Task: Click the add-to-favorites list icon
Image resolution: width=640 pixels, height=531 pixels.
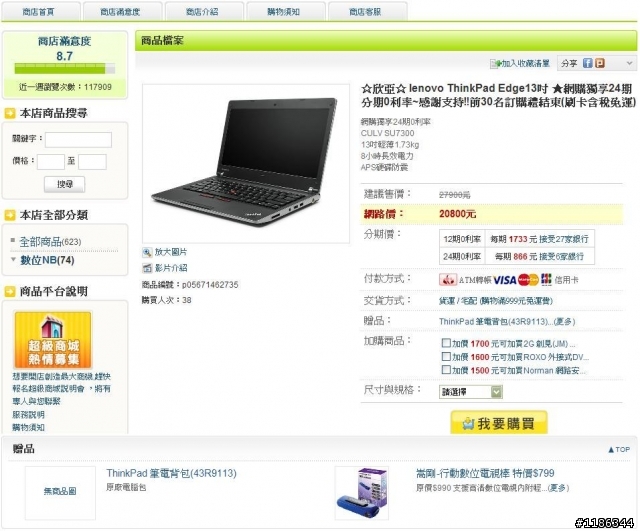Action: pyautogui.click(x=495, y=63)
